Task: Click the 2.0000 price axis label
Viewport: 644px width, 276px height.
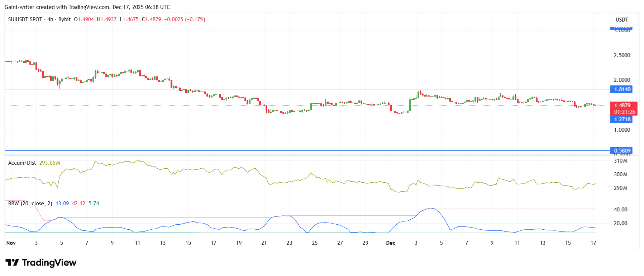Action: 622,80
